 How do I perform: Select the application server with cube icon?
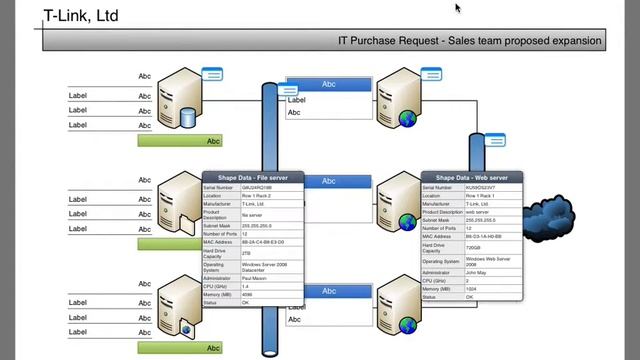(180, 307)
